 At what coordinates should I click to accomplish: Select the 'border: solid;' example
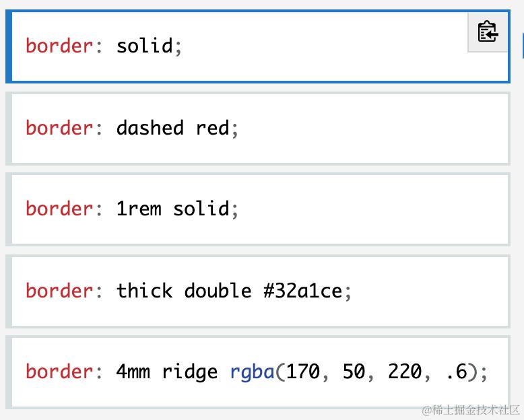point(258,46)
